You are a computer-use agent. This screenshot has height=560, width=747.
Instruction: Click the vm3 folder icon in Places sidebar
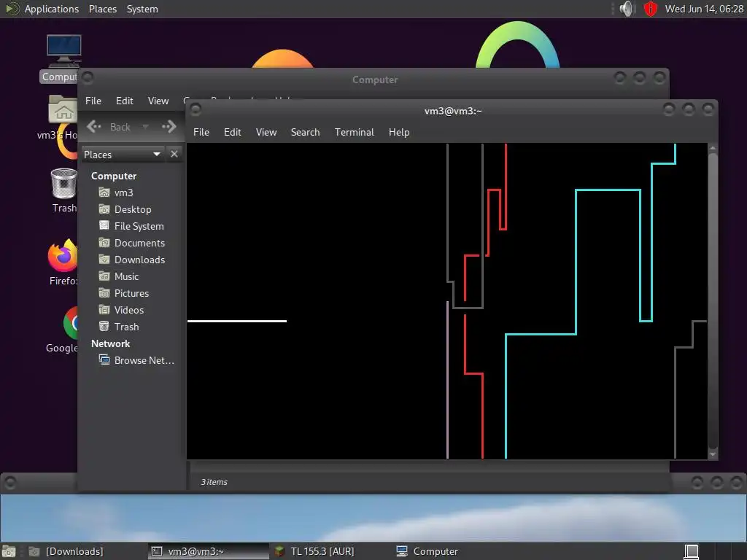[x=104, y=192]
